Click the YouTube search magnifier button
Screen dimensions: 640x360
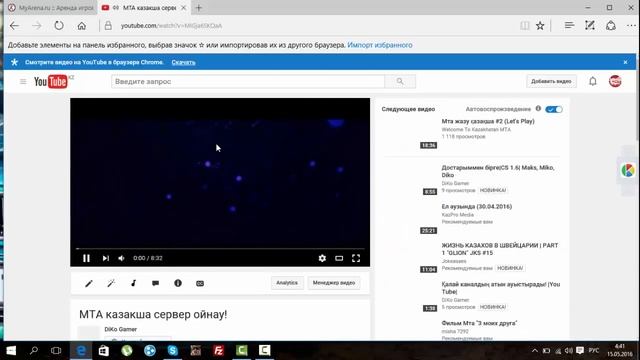coord(400,82)
